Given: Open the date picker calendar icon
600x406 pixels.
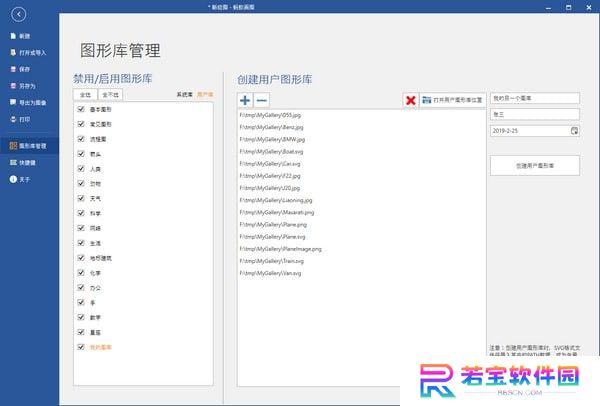Looking at the screenshot, I should point(574,131).
